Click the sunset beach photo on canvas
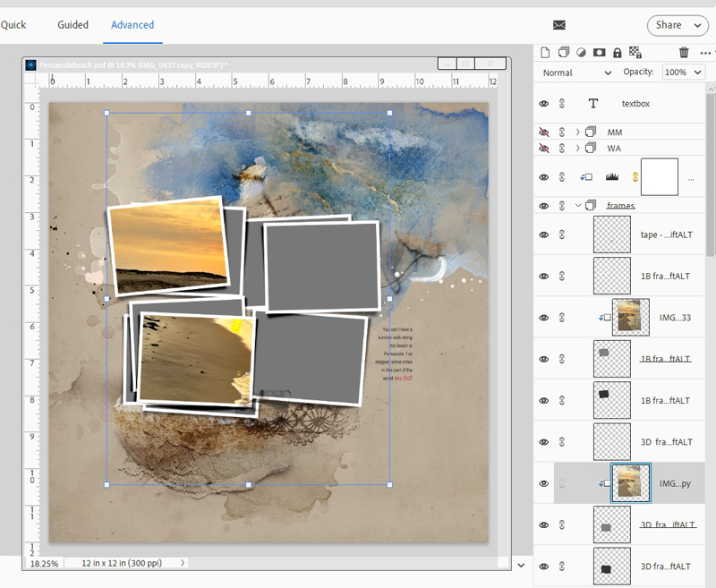716x588 pixels. 169,245
